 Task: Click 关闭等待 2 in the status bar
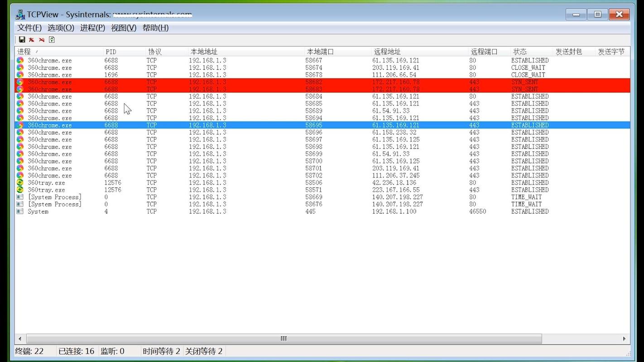click(x=204, y=351)
